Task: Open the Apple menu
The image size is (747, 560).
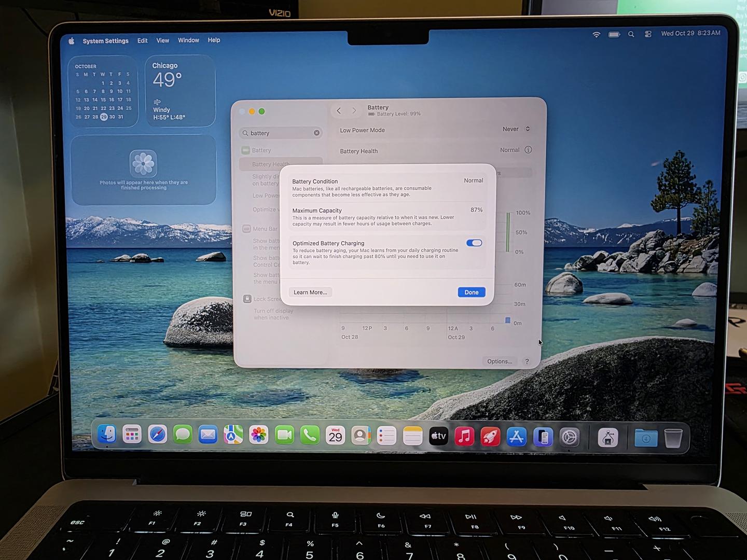Action: click(72, 41)
